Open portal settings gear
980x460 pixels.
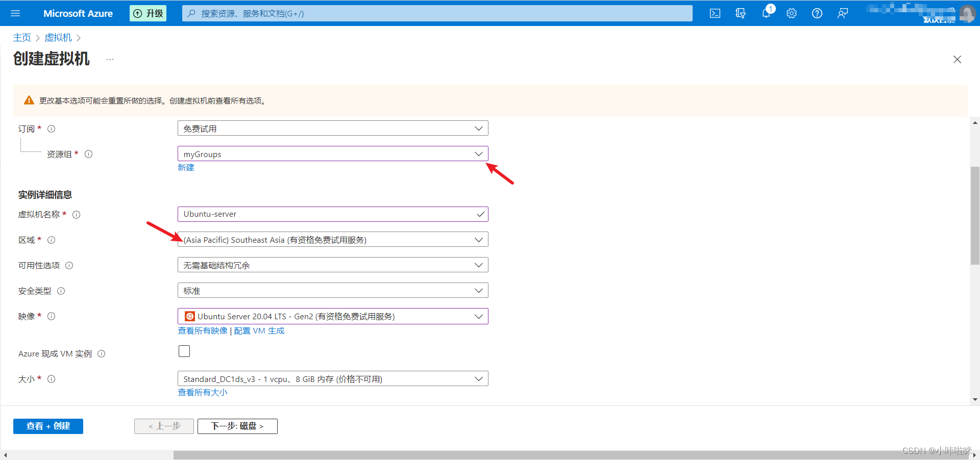pyautogui.click(x=792, y=13)
